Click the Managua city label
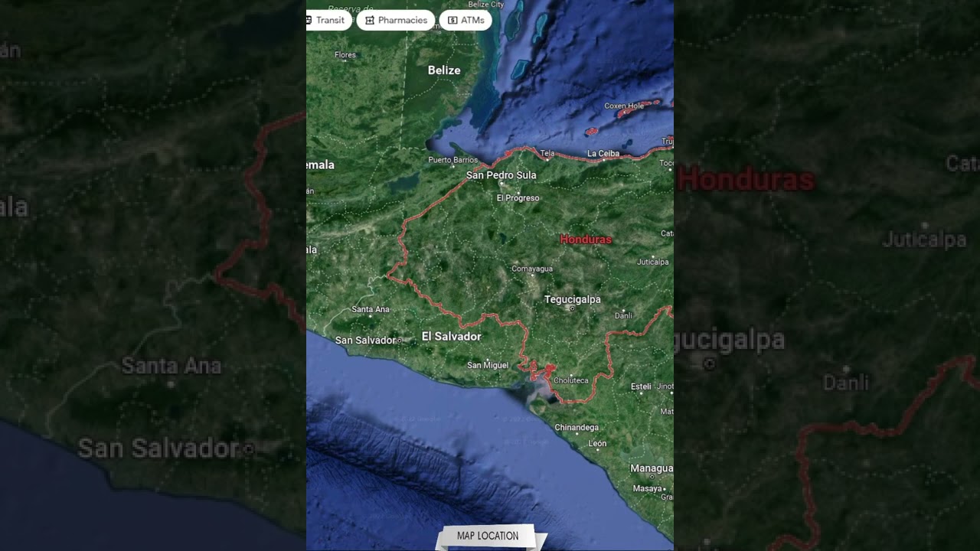980x551 pixels. (x=652, y=468)
